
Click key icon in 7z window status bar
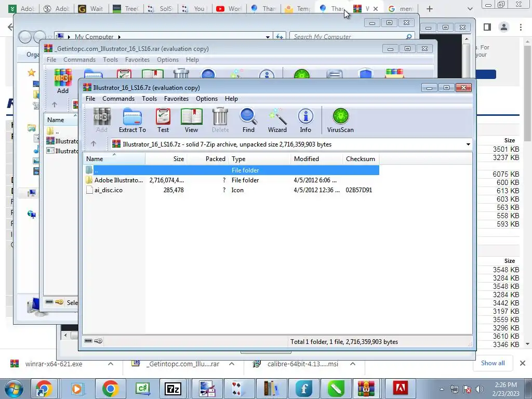coord(98,341)
